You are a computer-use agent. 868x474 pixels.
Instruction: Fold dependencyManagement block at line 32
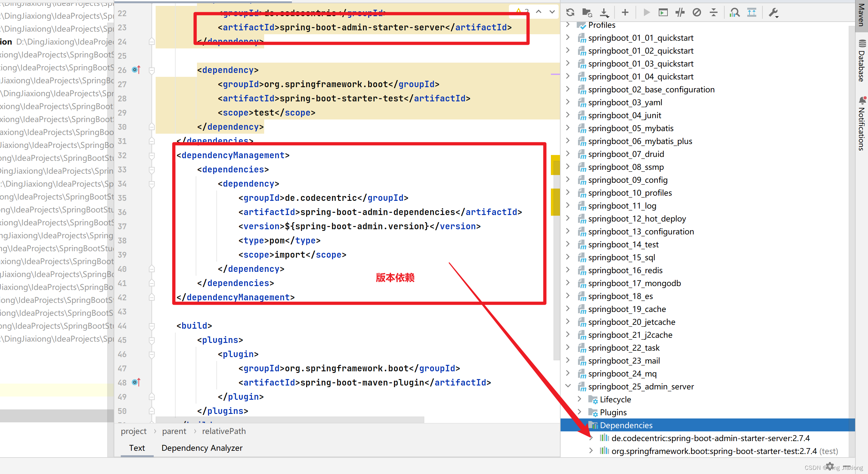pos(152,156)
